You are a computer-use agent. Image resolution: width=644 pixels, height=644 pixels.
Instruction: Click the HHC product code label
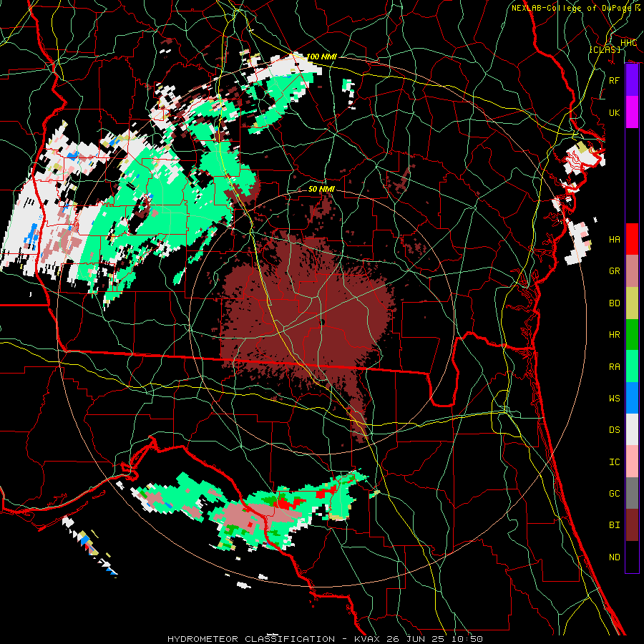point(628,43)
